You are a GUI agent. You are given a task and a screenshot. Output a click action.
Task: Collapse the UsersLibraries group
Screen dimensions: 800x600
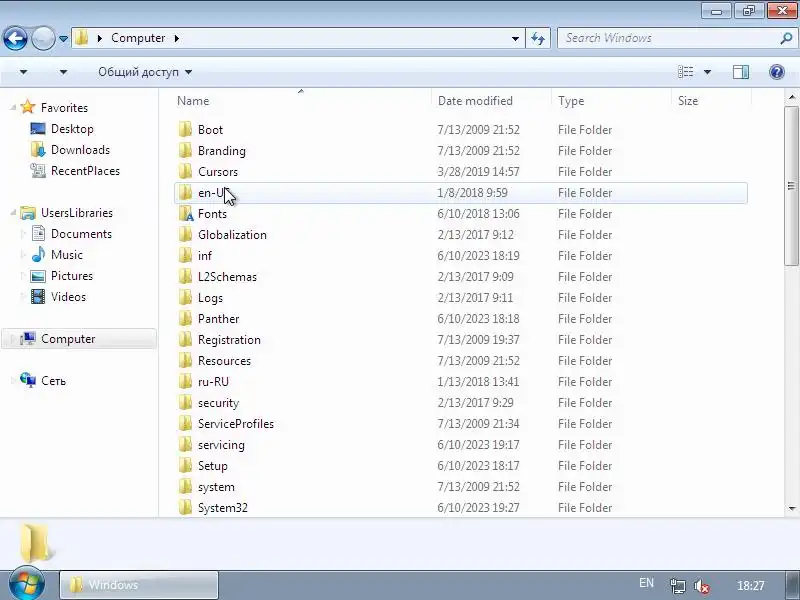(13, 213)
